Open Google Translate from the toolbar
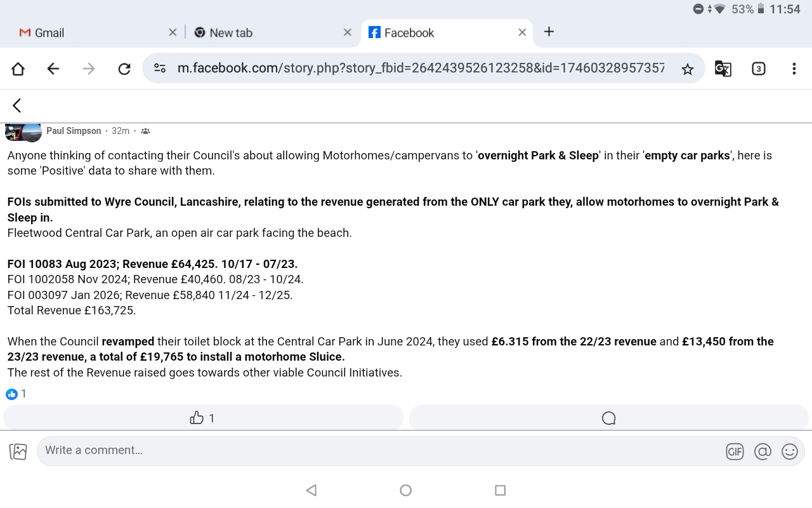 (x=723, y=68)
